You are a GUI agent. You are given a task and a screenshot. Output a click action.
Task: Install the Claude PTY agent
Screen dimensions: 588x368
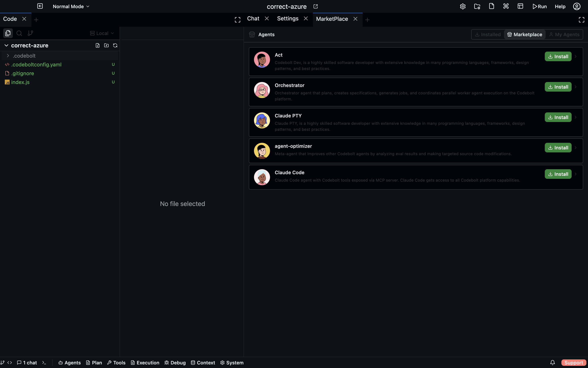(x=558, y=117)
